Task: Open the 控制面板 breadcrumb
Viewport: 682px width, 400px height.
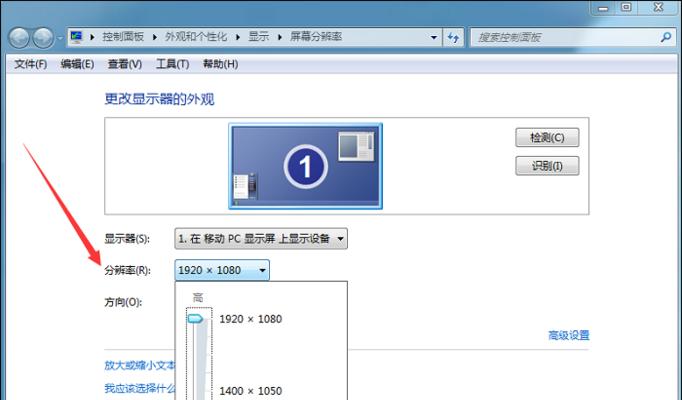Action: tap(123, 37)
